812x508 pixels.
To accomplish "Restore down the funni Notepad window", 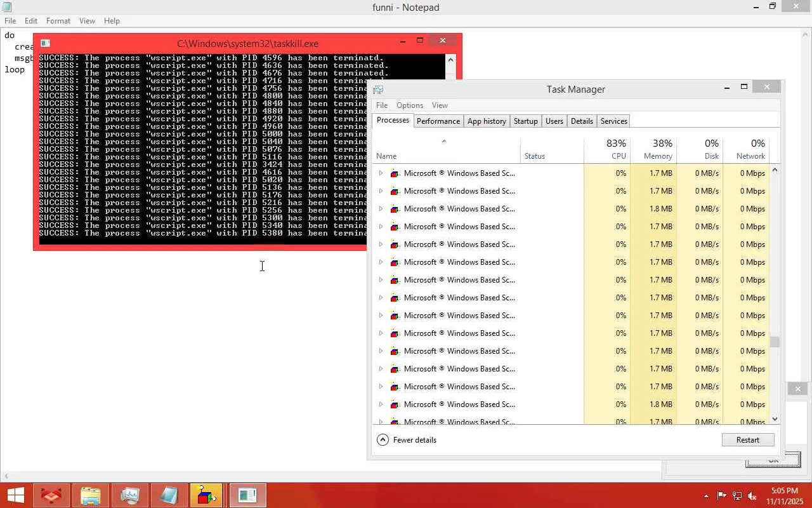I will coord(773,6).
